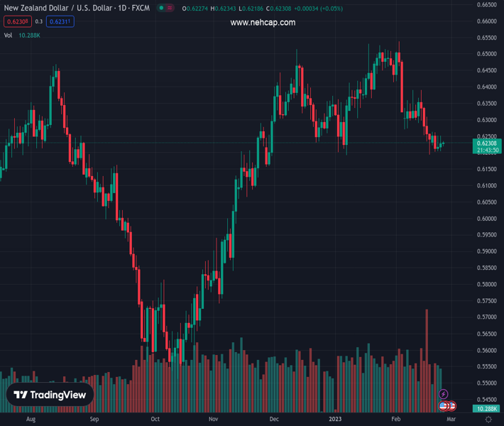Click the volume 10.288K axis label
504x426 pixels.
click(486, 409)
